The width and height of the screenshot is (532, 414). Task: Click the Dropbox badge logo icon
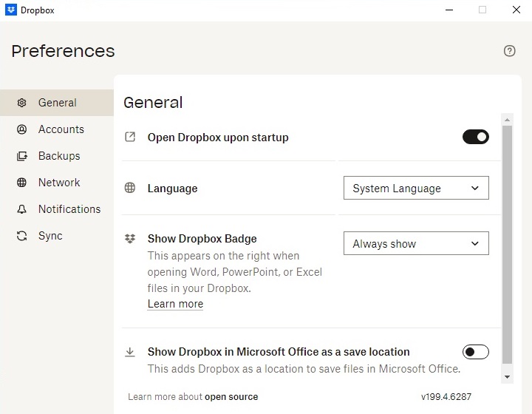point(130,239)
